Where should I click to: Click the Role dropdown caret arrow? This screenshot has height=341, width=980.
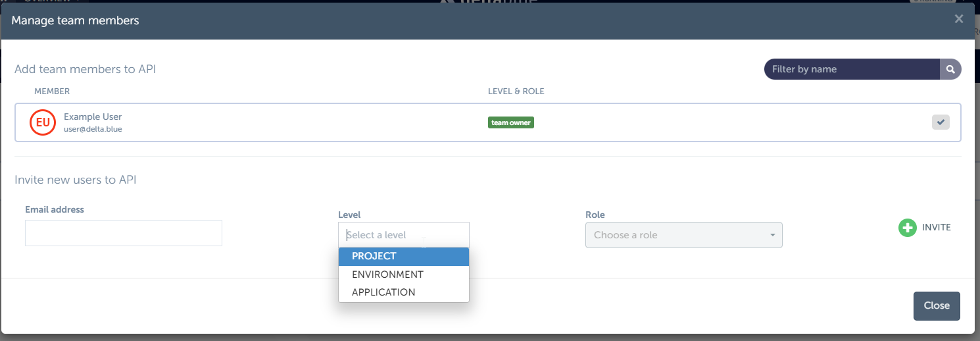click(x=772, y=235)
